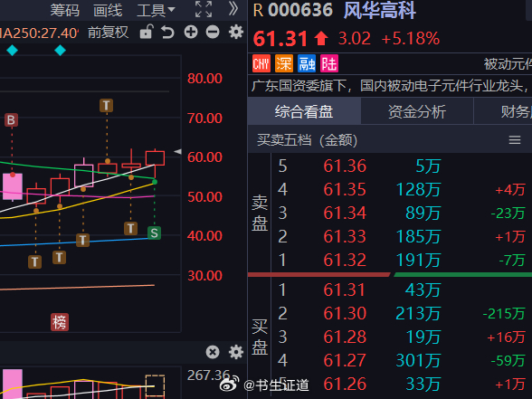Click the 191万 sell amount

coord(418,260)
